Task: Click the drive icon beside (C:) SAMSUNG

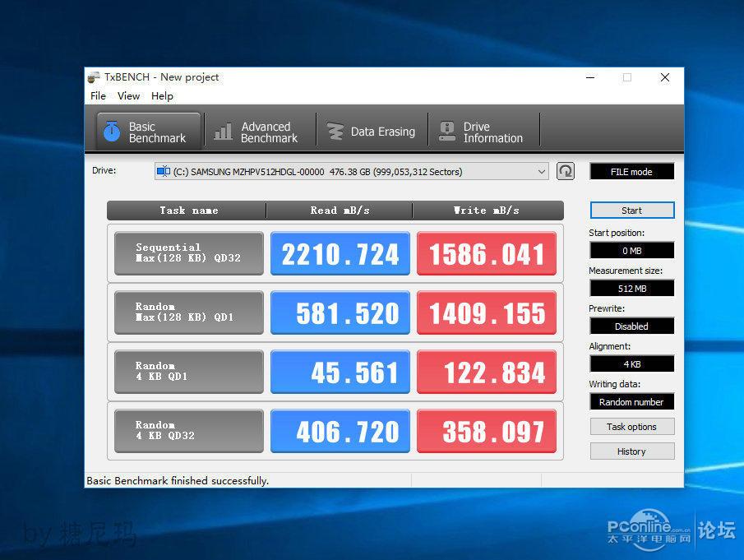Action: [165, 171]
